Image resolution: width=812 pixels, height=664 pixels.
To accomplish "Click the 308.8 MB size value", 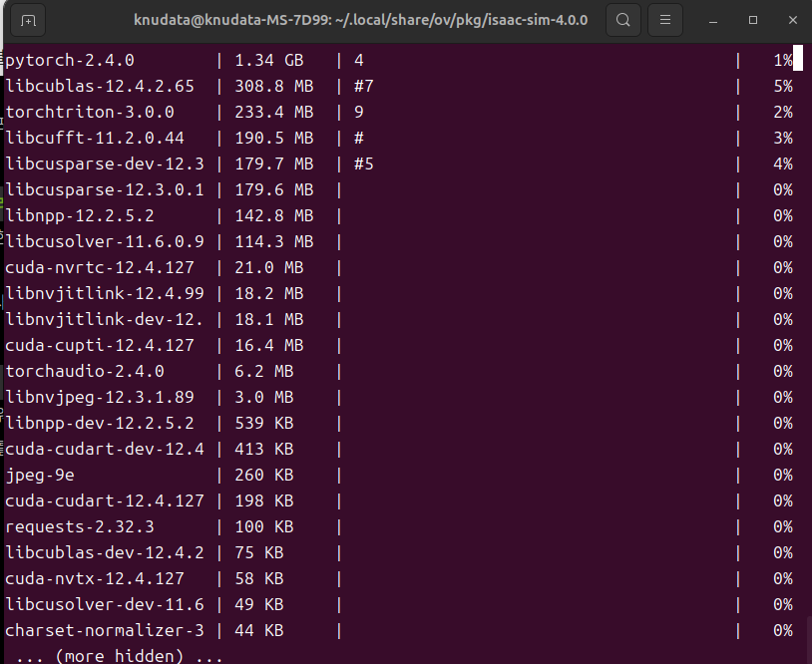I will (x=274, y=87).
